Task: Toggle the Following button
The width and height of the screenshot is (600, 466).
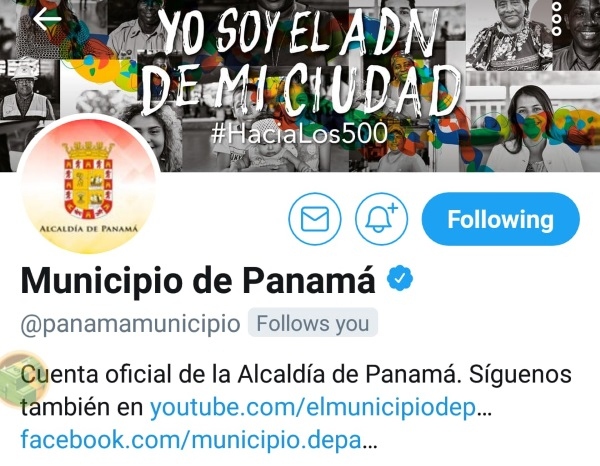Action: pyautogui.click(x=501, y=219)
